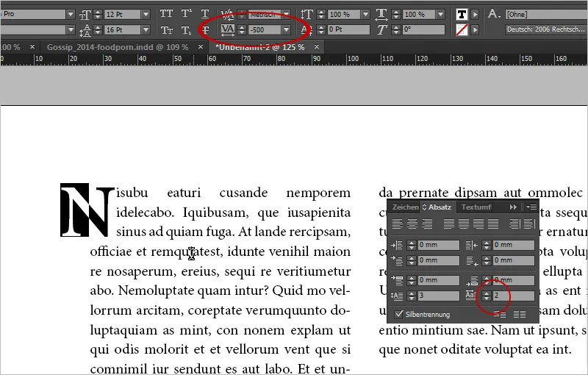The height and width of the screenshot is (375, 588).
Task: Click the tracking VA icon
Action: [228, 29]
